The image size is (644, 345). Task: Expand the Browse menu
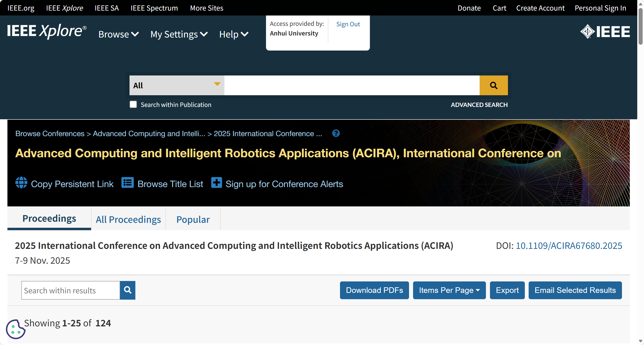(119, 34)
